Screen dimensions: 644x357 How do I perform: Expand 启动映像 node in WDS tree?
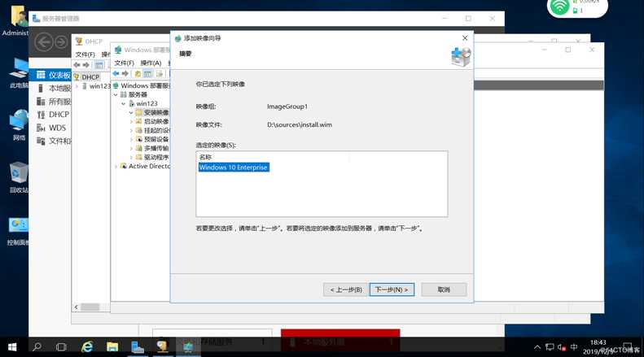[x=131, y=121]
